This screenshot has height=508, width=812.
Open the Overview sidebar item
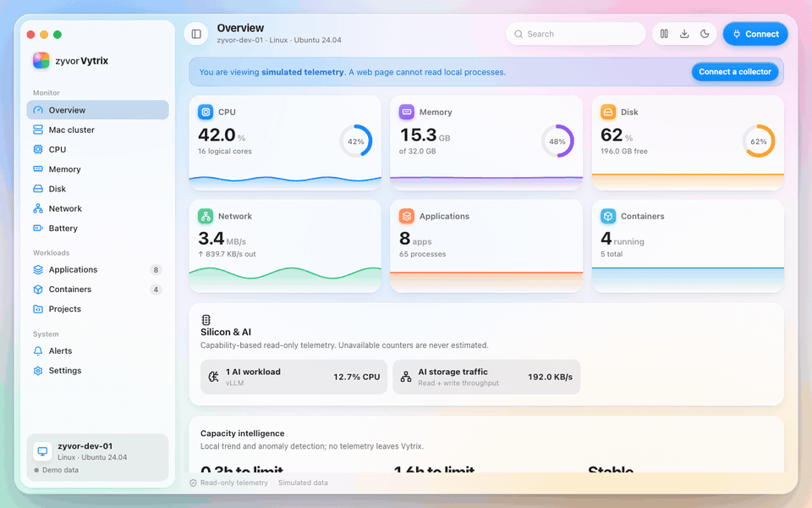pyautogui.click(x=97, y=110)
